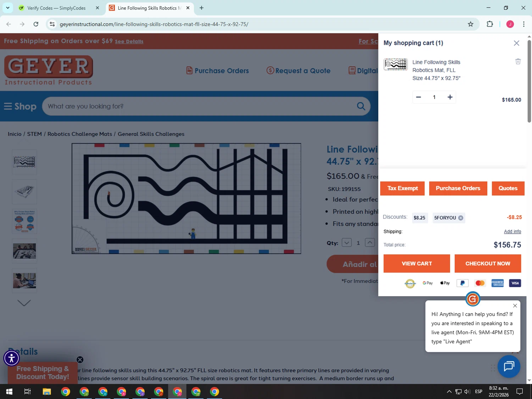Select fifth thumbnail with laptop photo
This screenshot has width=532, height=399.
pyautogui.click(x=24, y=281)
